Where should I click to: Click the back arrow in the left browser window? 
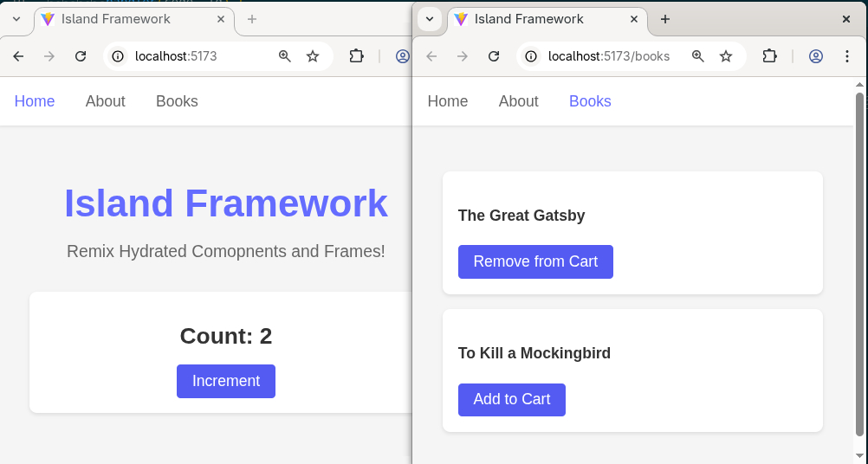(18, 56)
